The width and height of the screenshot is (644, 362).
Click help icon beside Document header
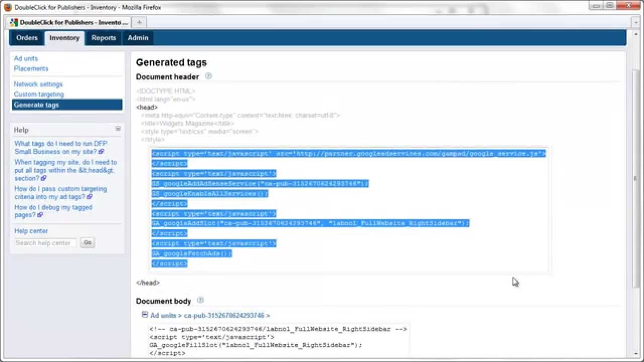click(208, 76)
